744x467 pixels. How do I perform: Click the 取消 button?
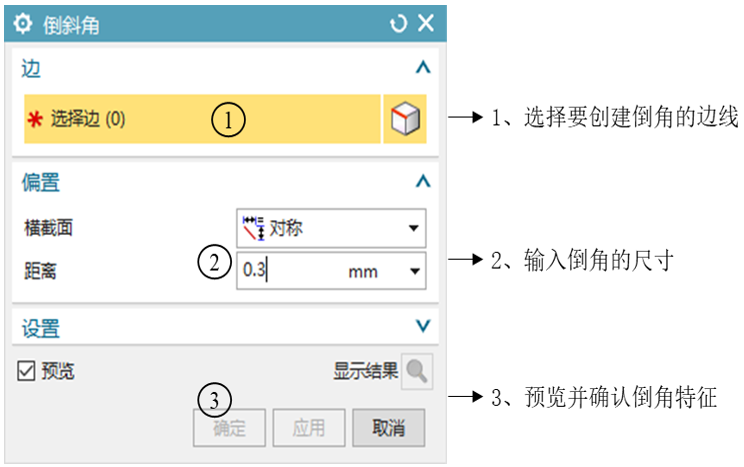pos(388,428)
